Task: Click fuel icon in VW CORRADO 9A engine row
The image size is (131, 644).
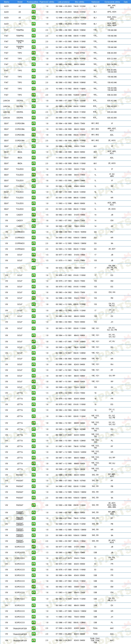Action: [34, 243]
